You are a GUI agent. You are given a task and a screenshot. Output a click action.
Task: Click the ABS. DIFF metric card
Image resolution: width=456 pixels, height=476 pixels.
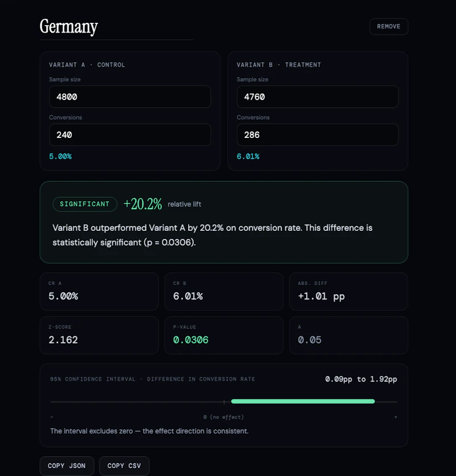pos(348,291)
